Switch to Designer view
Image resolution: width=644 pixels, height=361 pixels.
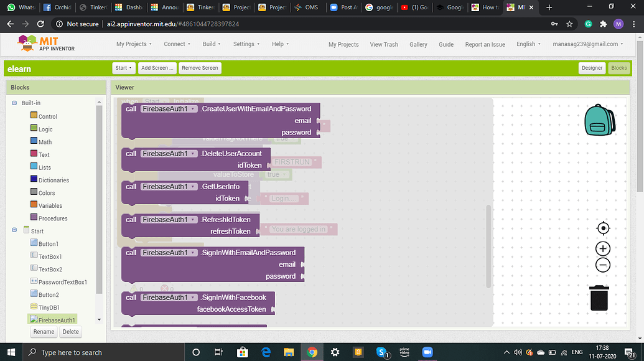[x=591, y=68]
